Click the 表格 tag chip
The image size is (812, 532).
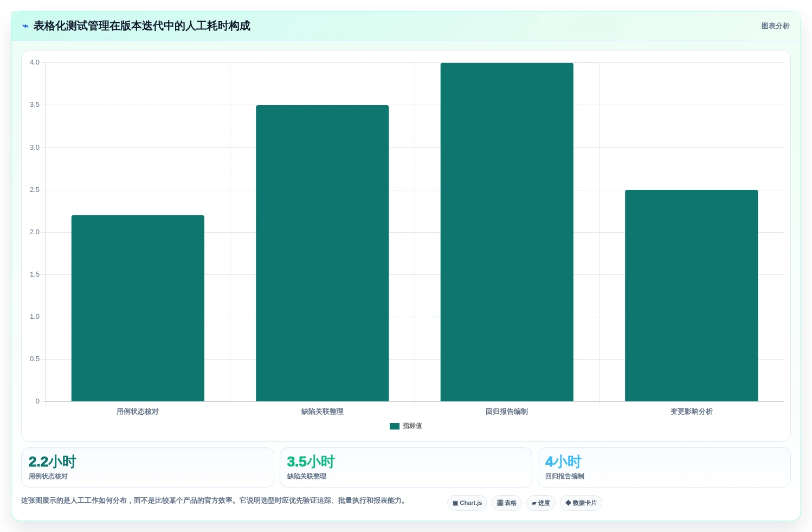507,503
